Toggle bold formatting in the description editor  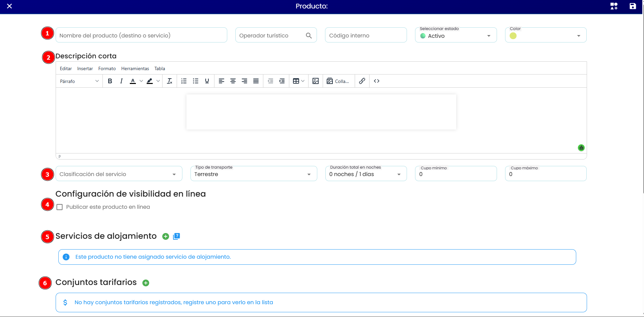[110, 81]
